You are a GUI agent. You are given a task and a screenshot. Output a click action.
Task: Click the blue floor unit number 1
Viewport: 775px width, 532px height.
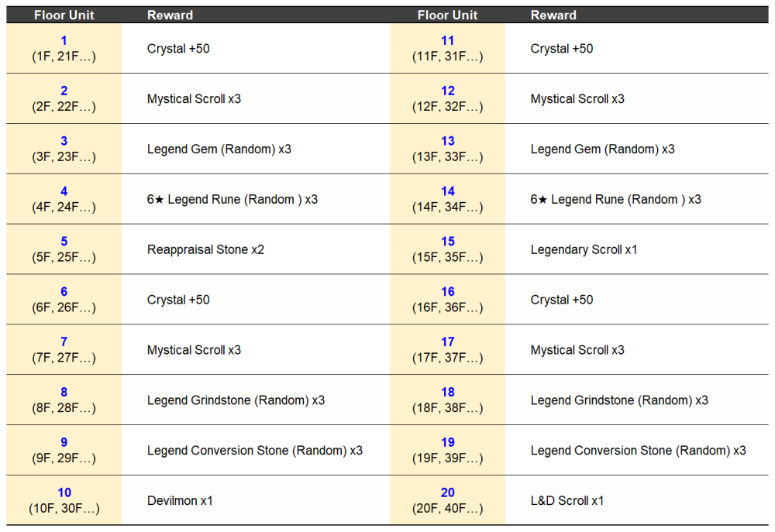pyautogui.click(x=64, y=40)
